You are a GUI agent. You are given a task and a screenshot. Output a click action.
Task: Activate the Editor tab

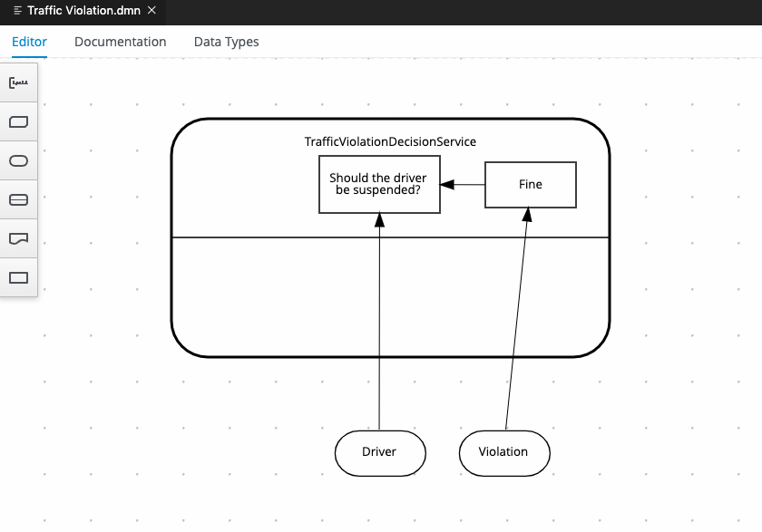click(29, 42)
